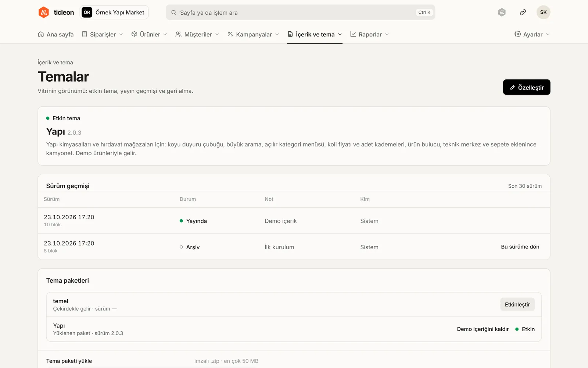Expand the Ürünler dropdown chevron
Screen dimensions: 588x368
(165, 34)
